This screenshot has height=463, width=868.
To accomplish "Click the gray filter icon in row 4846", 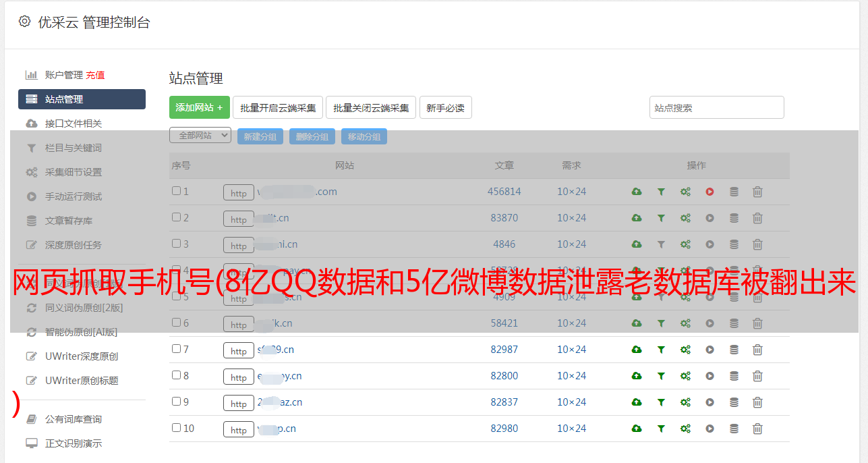I will (661, 244).
